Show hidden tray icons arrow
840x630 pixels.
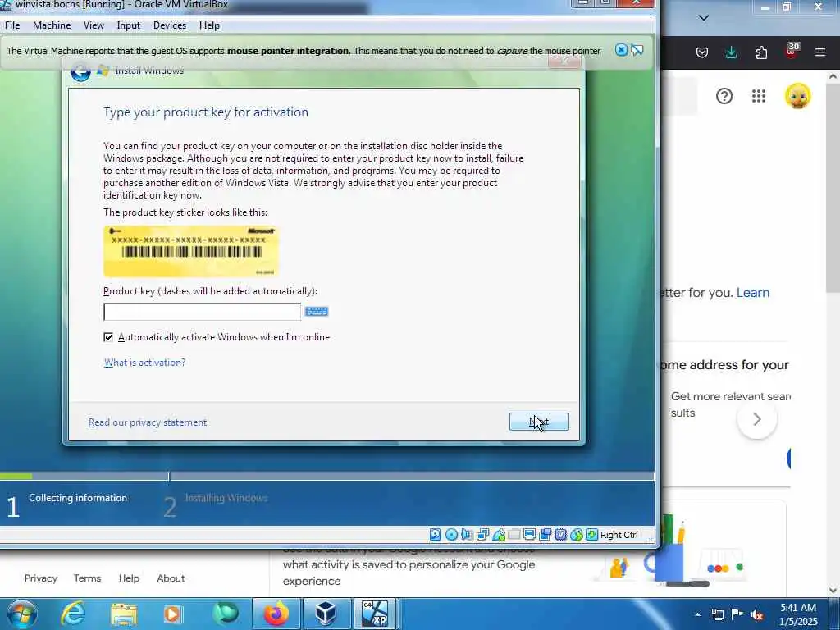point(697,614)
